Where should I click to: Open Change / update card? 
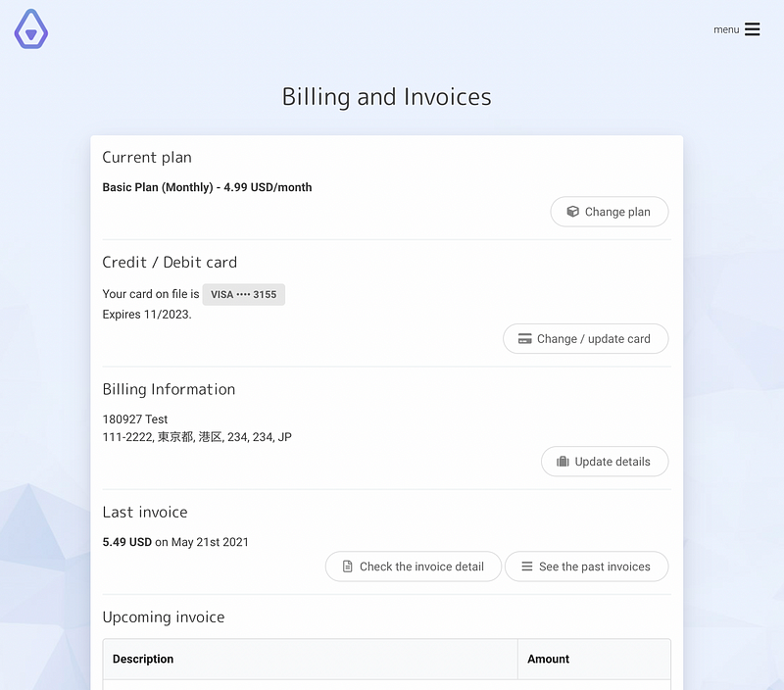pos(585,338)
